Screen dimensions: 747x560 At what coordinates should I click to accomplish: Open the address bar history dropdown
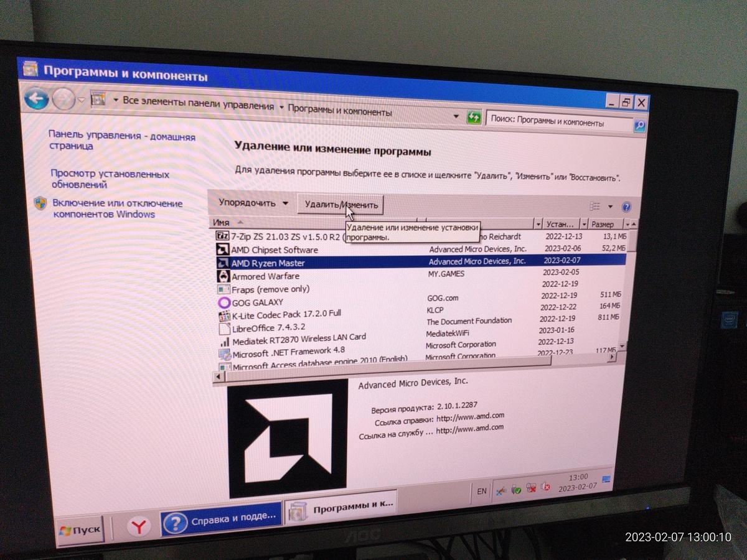coord(456,116)
